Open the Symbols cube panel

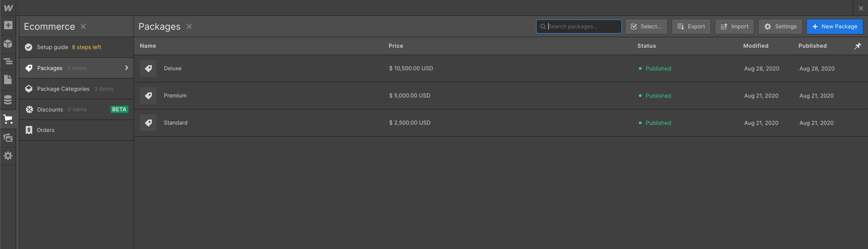click(x=8, y=44)
